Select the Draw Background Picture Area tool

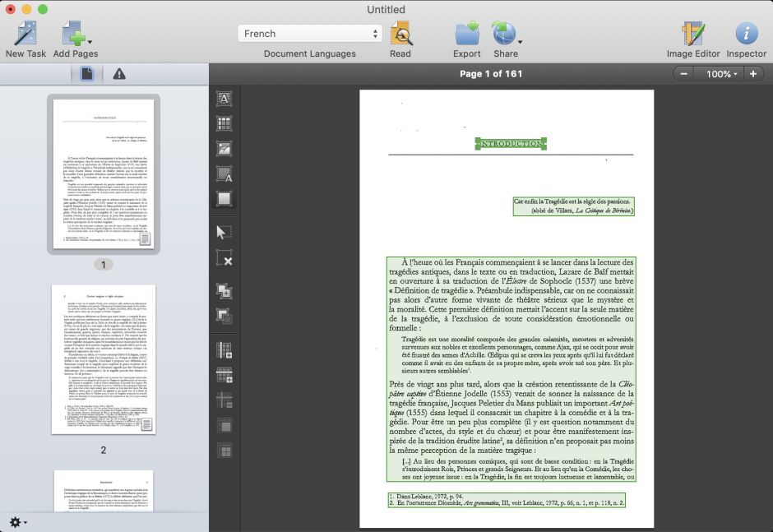point(224,173)
